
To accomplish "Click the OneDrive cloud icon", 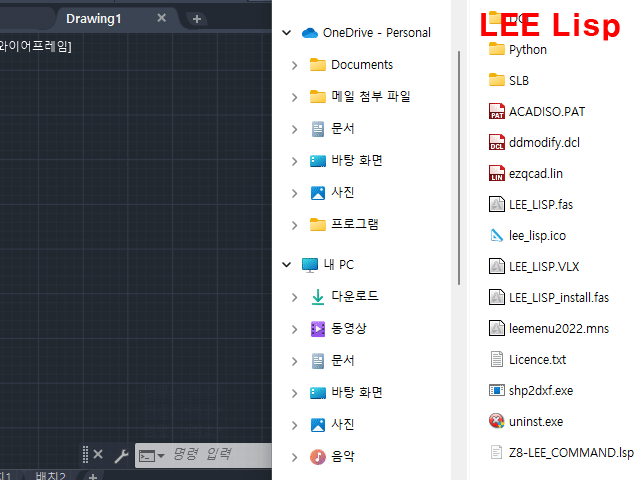I will [x=310, y=33].
